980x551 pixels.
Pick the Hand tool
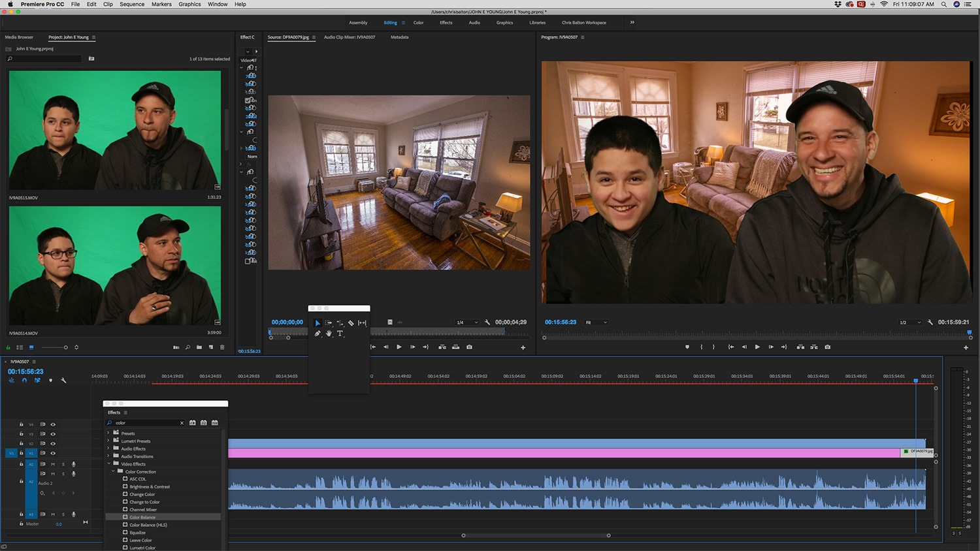coord(329,334)
